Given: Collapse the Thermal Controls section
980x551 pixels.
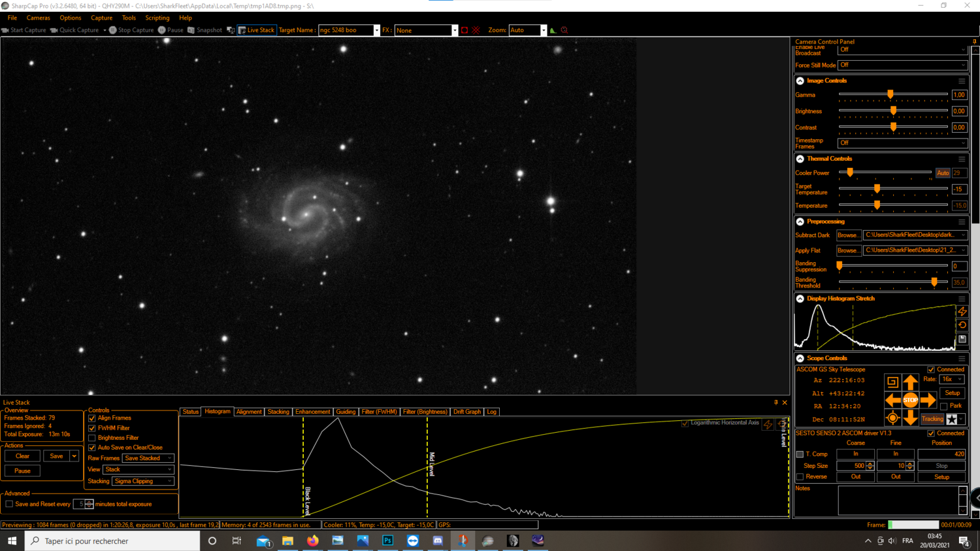Looking at the screenshot, I should [x=800, y=158].
